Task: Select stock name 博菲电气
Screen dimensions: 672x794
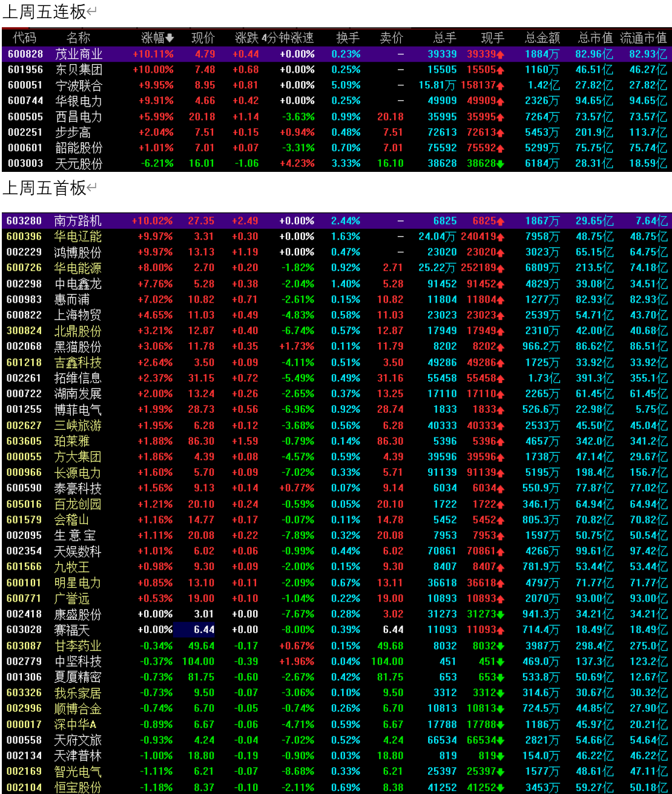Action: pyautogui.click(x=78, y=410)
